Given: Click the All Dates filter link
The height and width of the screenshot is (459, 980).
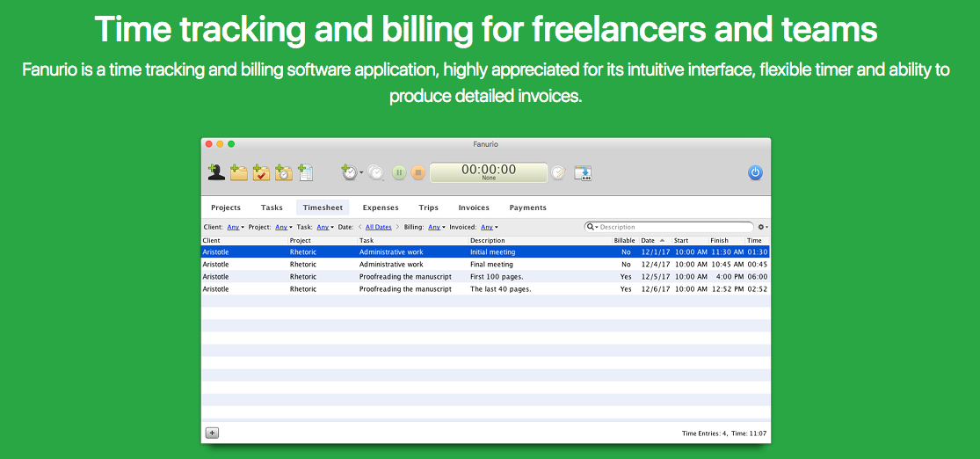Looking at the screenshot, I should (379, 227).
